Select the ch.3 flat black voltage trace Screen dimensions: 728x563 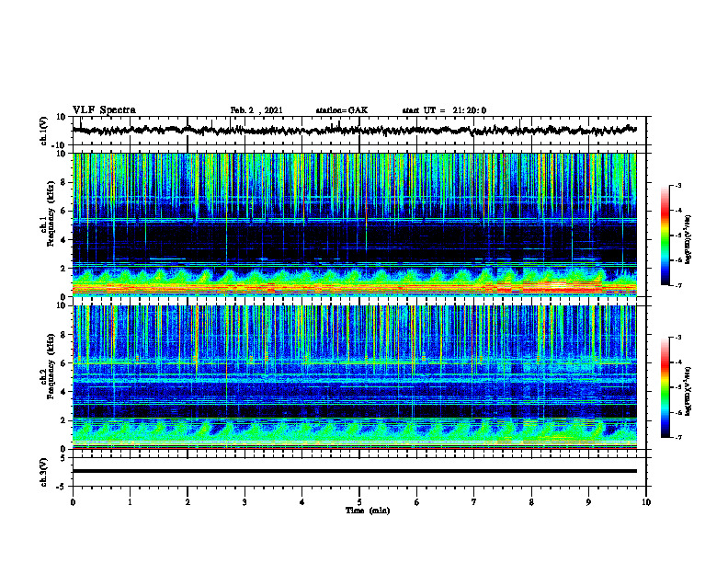click(x=354, y=471)
